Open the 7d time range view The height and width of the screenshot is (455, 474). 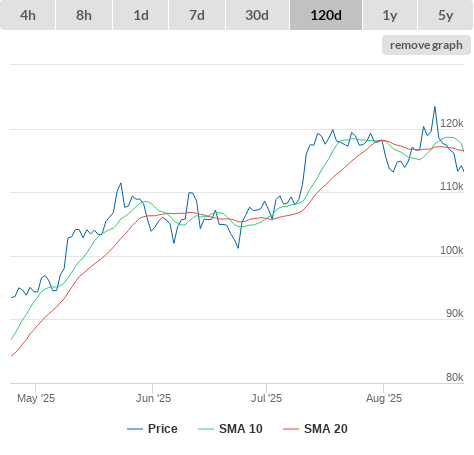(x=197, y=15)
